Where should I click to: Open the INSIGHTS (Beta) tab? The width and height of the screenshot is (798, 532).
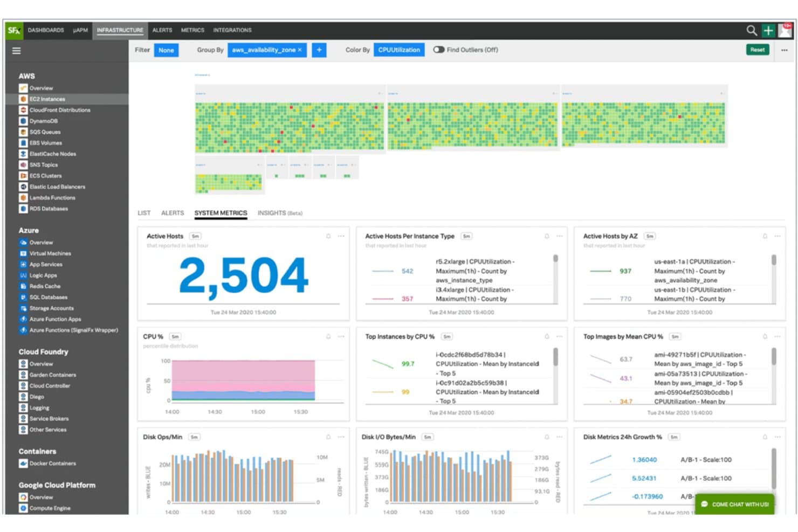pos(280,213)
